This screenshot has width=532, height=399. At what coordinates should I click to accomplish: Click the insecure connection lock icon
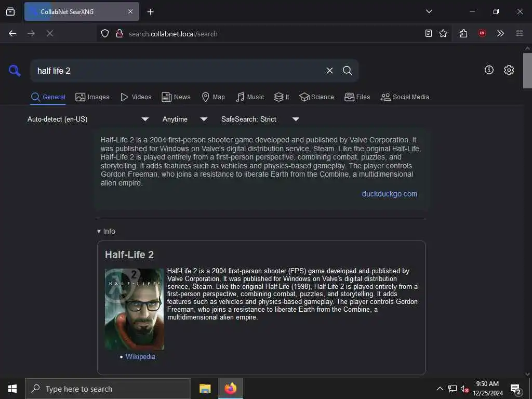click(x=119, y=34)
